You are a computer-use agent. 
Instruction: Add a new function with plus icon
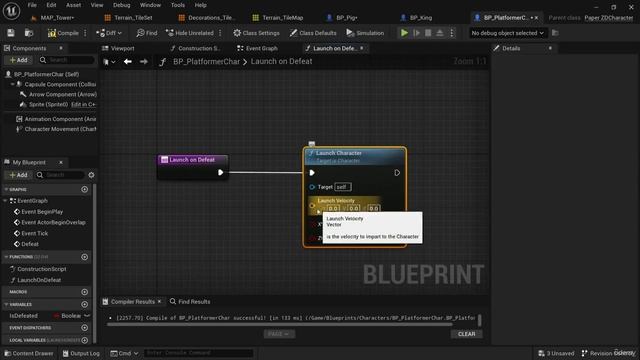tap(84, 257)
